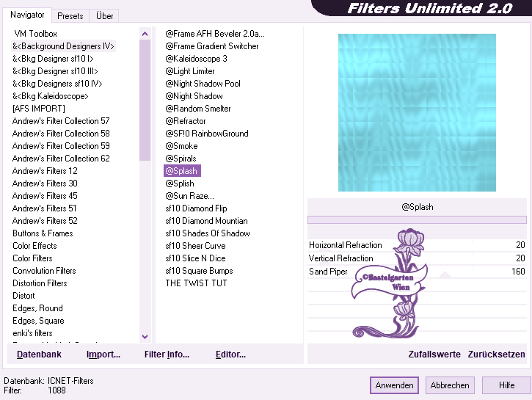Select &<Bkg Designers sf10 IV> category
This screenshot has height=400, width=532.
coord(57,84)
